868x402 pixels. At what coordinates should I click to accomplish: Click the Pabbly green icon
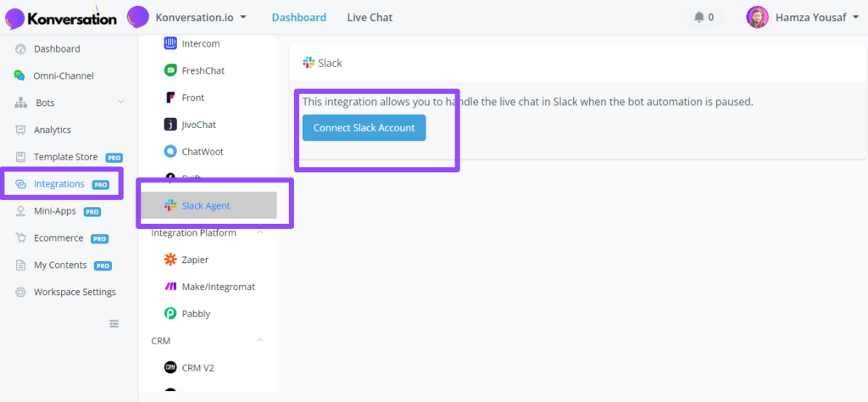pyautogui.click(x=170, y=314)
